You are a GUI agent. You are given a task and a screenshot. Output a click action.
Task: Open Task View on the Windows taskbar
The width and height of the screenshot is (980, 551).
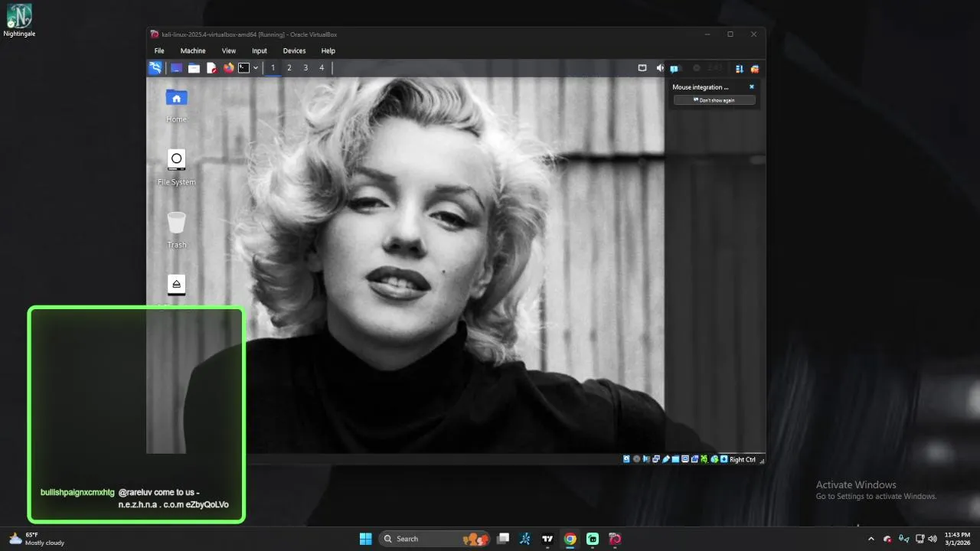503,539
